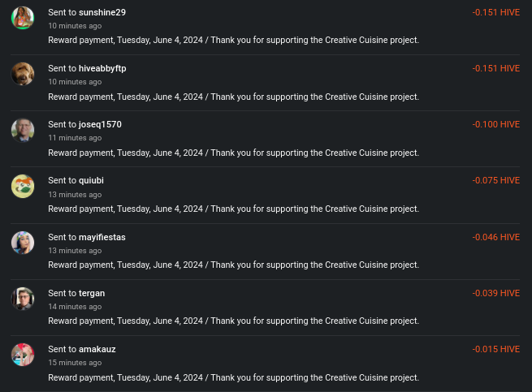Visit the joseq1570 username link
The width and height of the screenshot is (532, 392).
100,124
